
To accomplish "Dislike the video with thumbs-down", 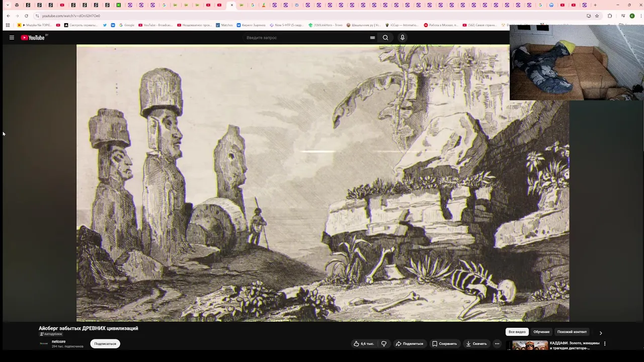I will click(x=384, y=344).
